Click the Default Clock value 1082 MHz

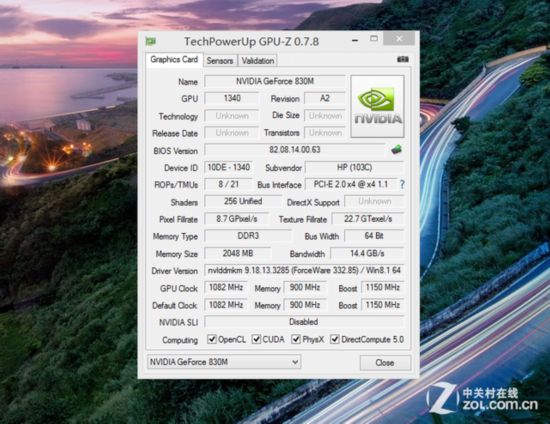click(226, 305)
